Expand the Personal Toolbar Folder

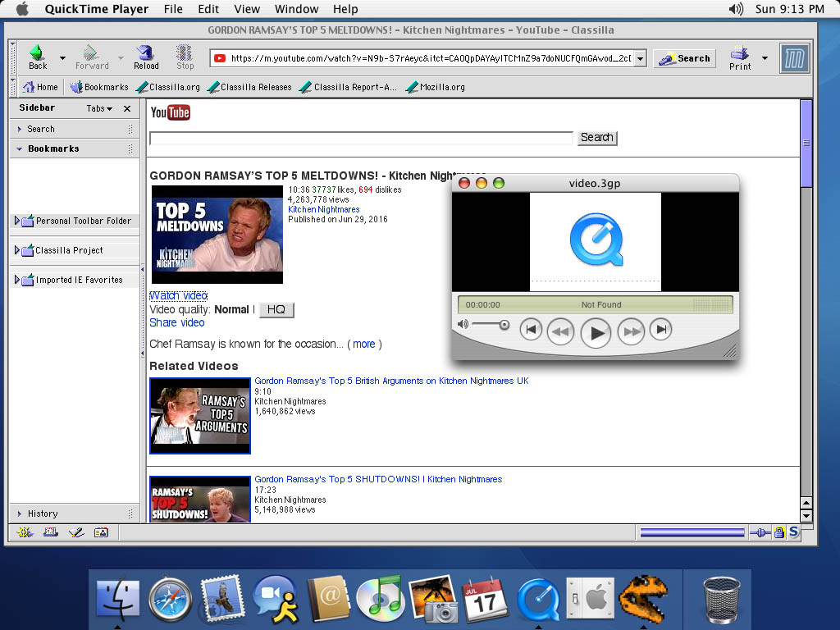(16, 220)
